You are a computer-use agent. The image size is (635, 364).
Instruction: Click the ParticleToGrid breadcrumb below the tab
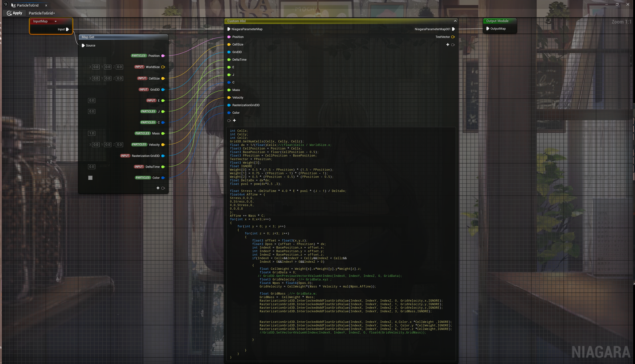point(41,13)
